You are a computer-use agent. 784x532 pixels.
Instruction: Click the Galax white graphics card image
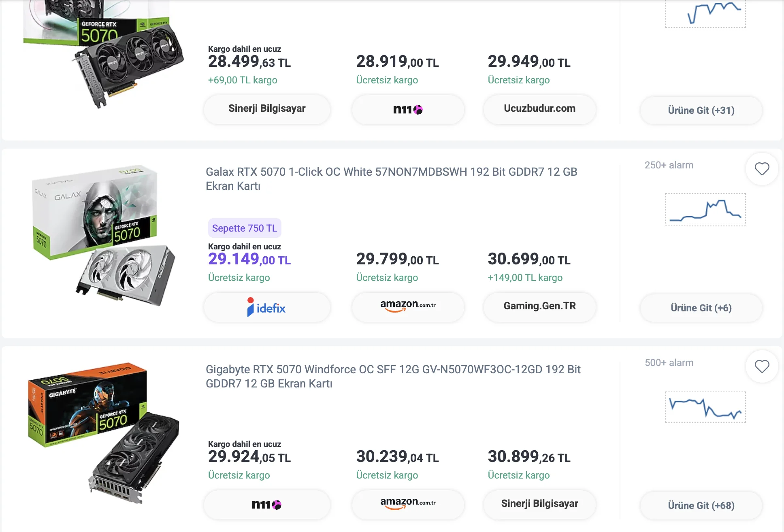click(x=103, y=236)
